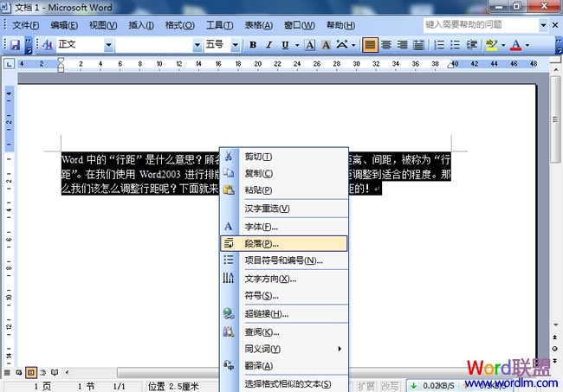Open the 格式(O) menu
The image size is (563, 392).
click(x=179, y=25)
